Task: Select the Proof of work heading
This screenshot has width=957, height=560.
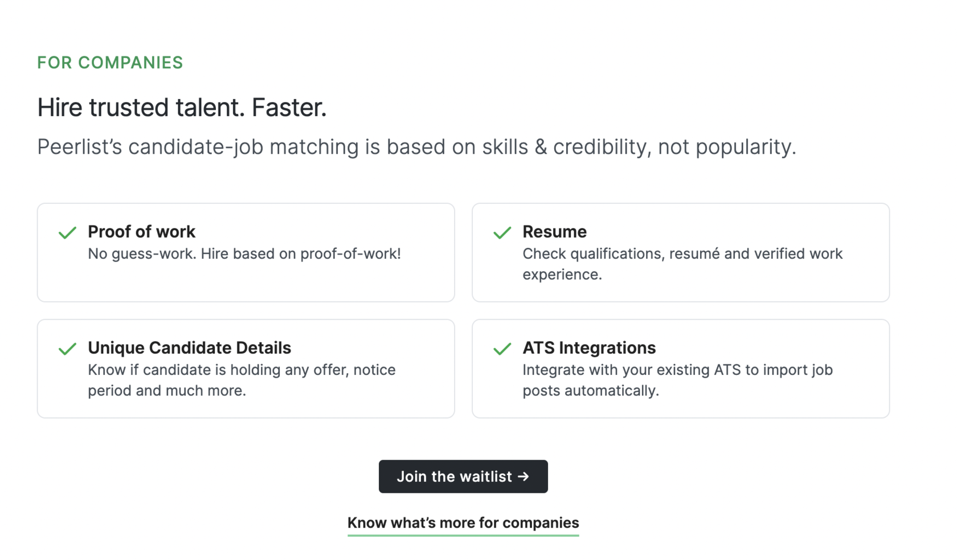Action: [x=141, y=232]
